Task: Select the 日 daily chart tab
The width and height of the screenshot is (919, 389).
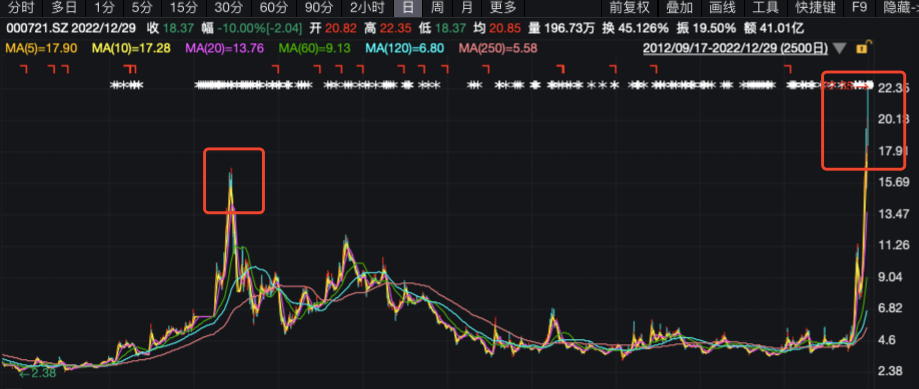Action: pyautogui.click(x=408, y=8)
